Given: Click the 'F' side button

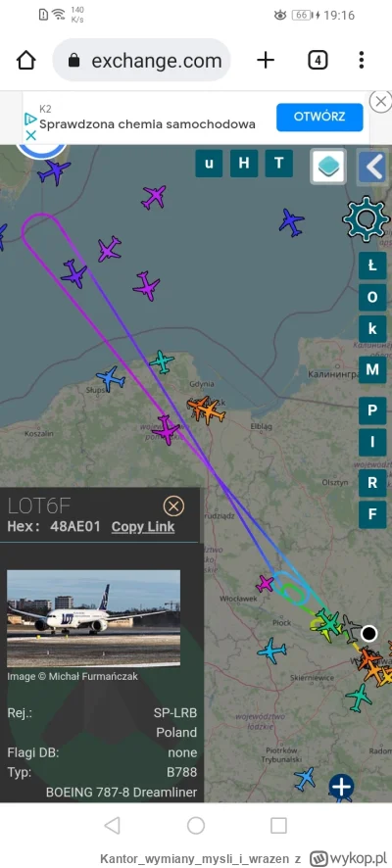Looking at the screenshot, I should (372, 514).
